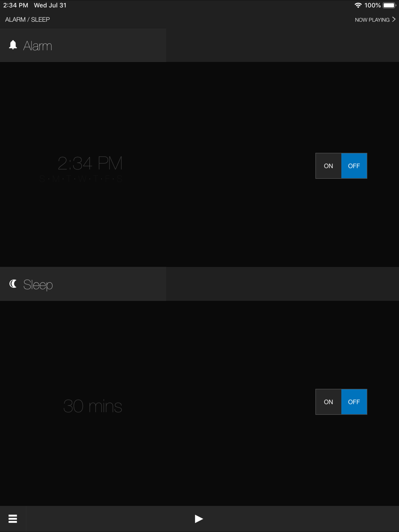Image resolution: width=399 pixels, height=532 pixels.
Task: Select OFF on the alarm switch
Action: (x=354, y=166)
